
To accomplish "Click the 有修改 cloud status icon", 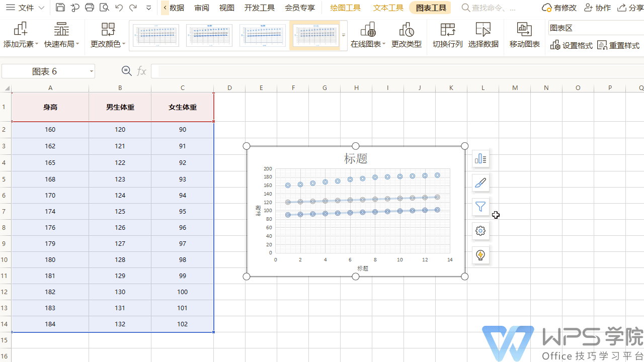I will [559, 8].
